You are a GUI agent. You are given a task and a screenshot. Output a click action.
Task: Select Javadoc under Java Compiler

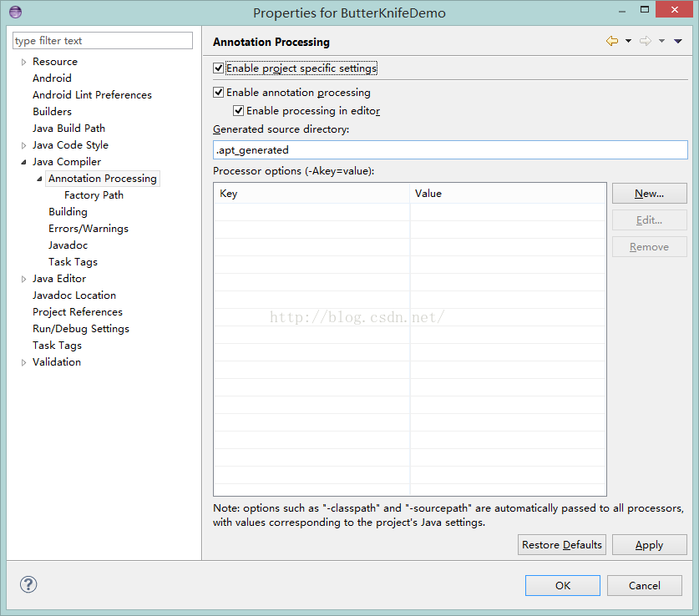coord(68,245)
